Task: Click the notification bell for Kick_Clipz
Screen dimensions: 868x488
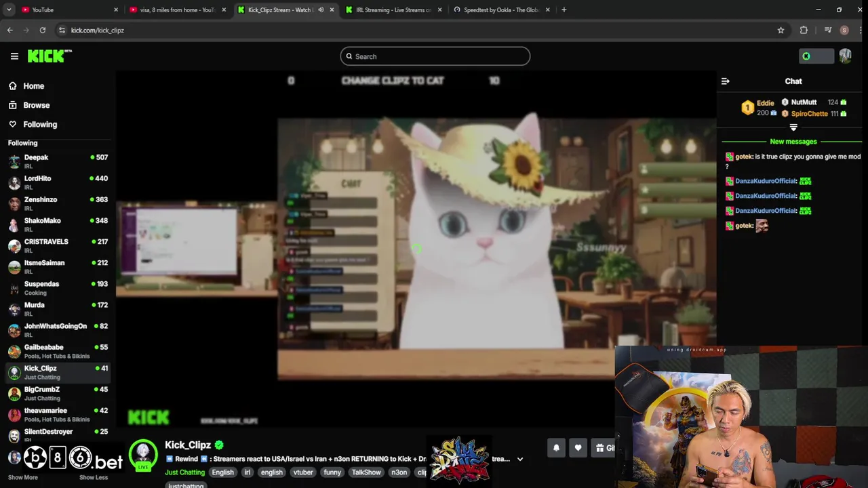Action: (556, 447)
